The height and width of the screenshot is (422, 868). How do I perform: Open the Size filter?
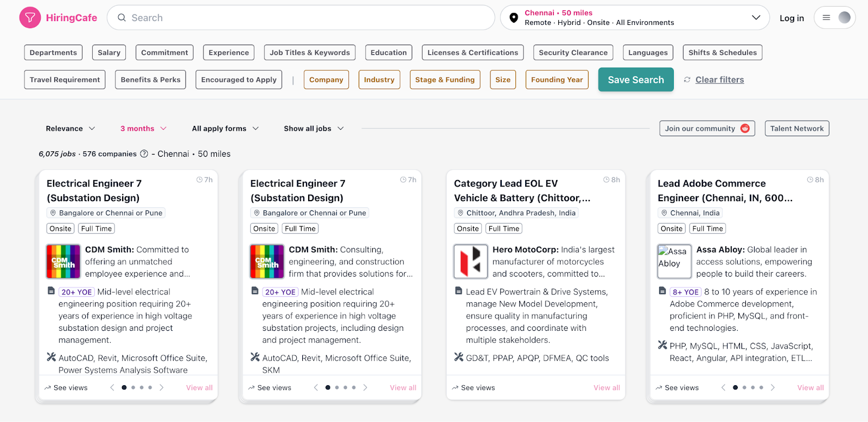point(503,80)
